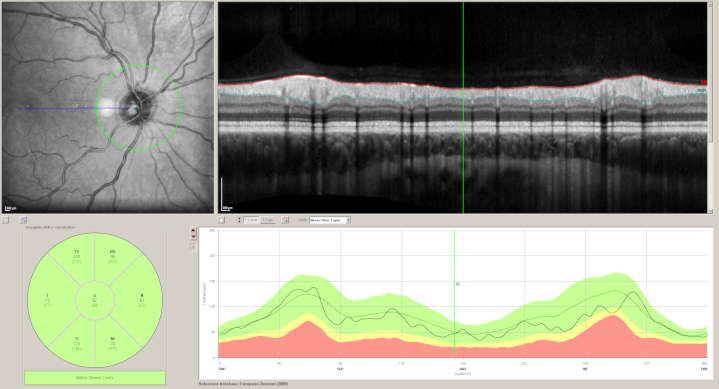Select the TI sector in the RNFL pie chart

(76, 344)
